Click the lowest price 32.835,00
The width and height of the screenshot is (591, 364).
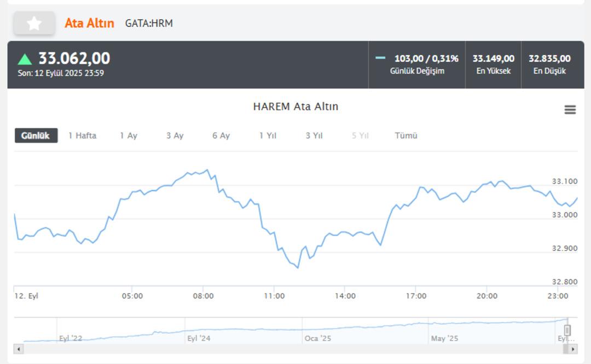549,58
